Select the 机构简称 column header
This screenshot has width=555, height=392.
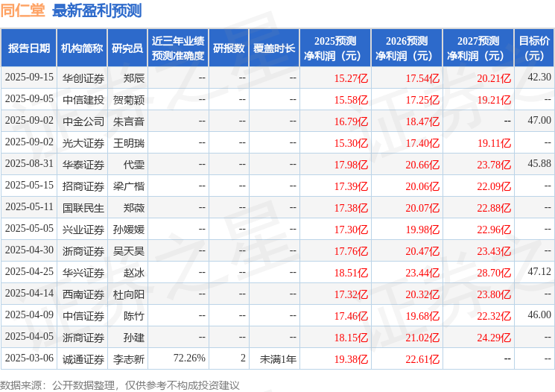82,48
